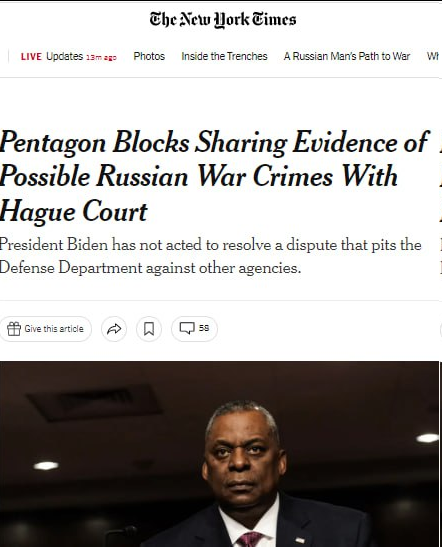Screen dimensions: 442x547
Task: Click the President Biden summary paragraph
Action: [211, 256]
